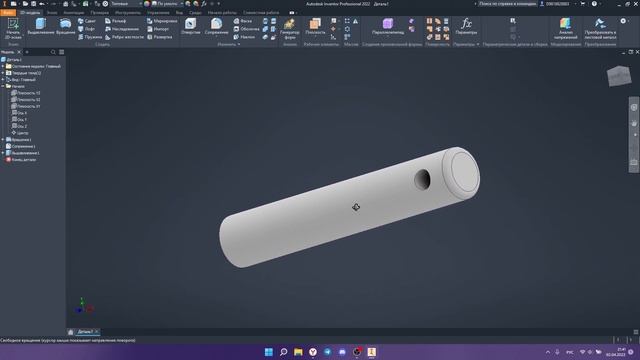This screenshot has height=360, width=640.
Task: Select the Loft (Лофт) tool
Action: coord(87,29)
